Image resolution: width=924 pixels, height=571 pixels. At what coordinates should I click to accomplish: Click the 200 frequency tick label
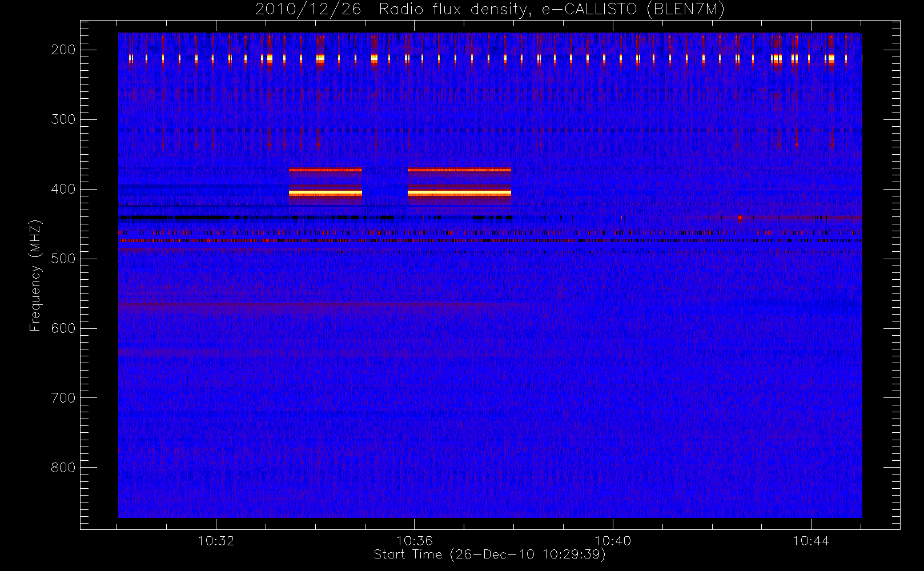[x=63, y=50]
